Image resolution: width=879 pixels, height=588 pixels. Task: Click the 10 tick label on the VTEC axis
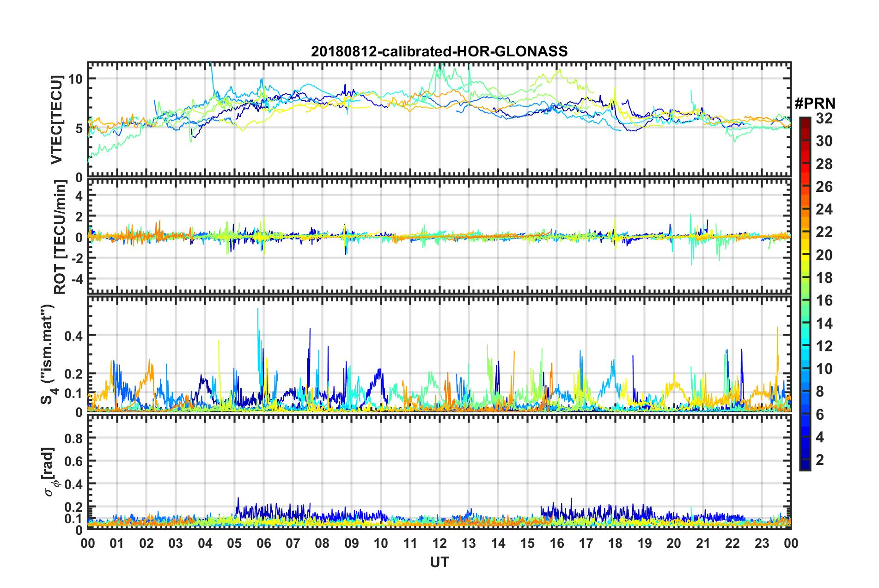[x=75, y=79]
